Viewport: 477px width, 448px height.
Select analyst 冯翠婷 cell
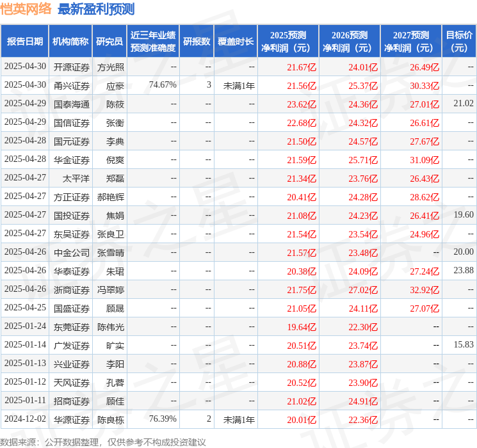[x=111, y=290]
